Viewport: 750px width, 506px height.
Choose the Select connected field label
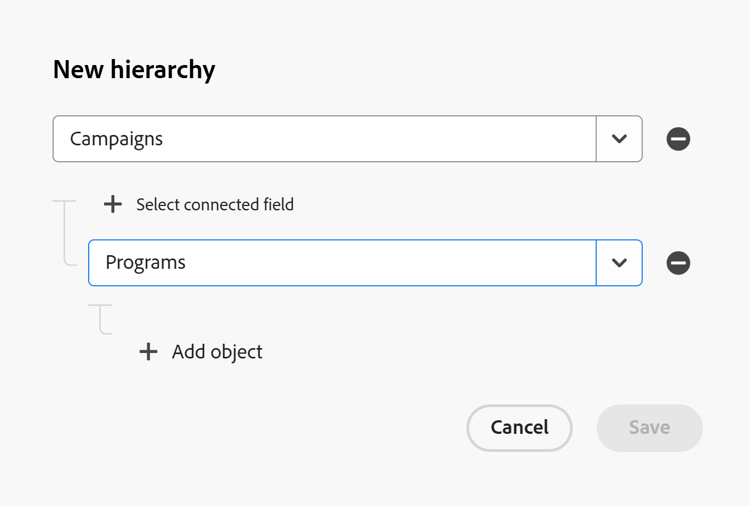coord(215,204)
